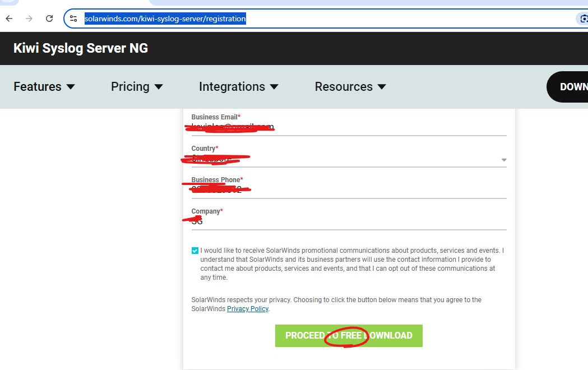Click the screenshot icon at address bar end
The width and height of the screenshot is (588, 370).
point(583,18)
